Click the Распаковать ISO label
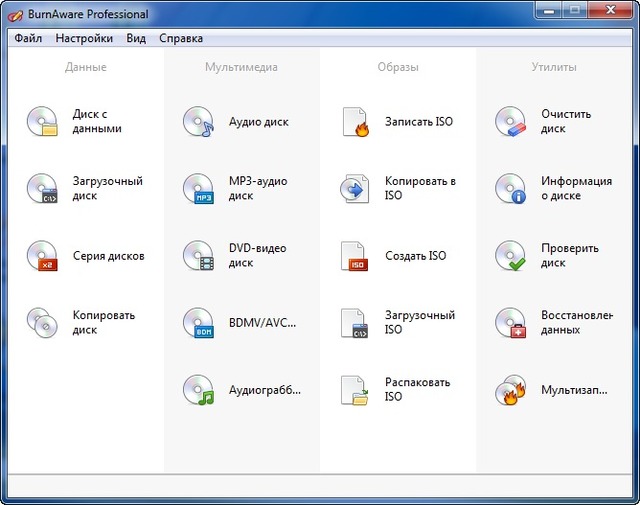This screenshot has height=505, width=640. pyautogui.click(x=417, y=389)
